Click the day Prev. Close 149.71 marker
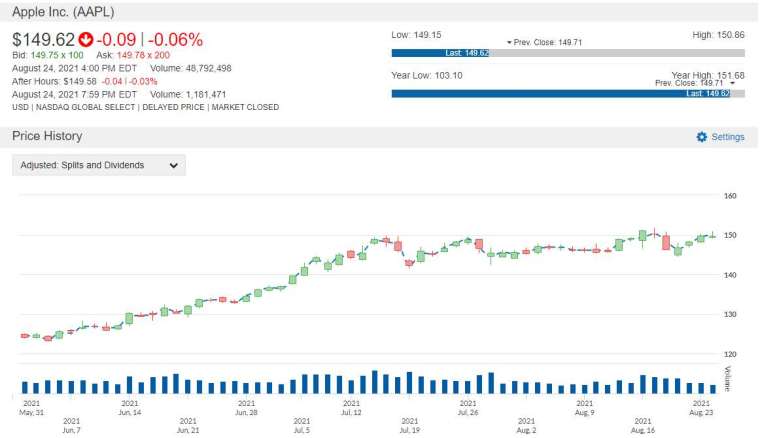760x438 pixels. point(544,43)
